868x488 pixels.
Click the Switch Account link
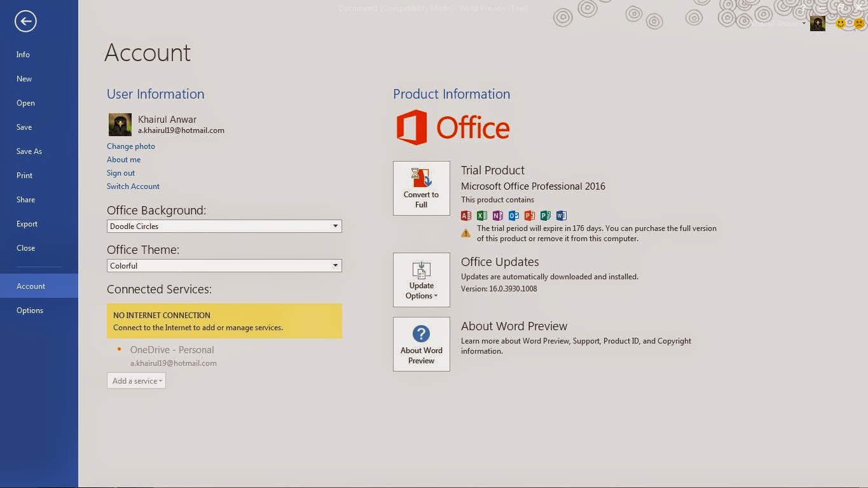pos(134,186)
